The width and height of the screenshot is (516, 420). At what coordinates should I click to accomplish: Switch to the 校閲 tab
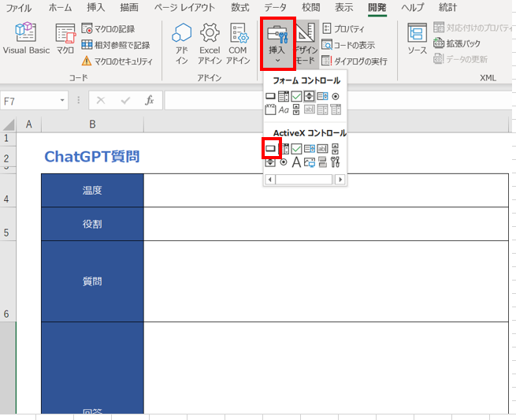(311, 8)
